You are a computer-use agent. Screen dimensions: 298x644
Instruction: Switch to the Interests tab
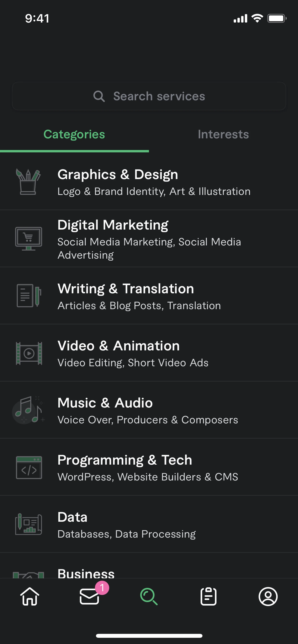click(223, 134)
